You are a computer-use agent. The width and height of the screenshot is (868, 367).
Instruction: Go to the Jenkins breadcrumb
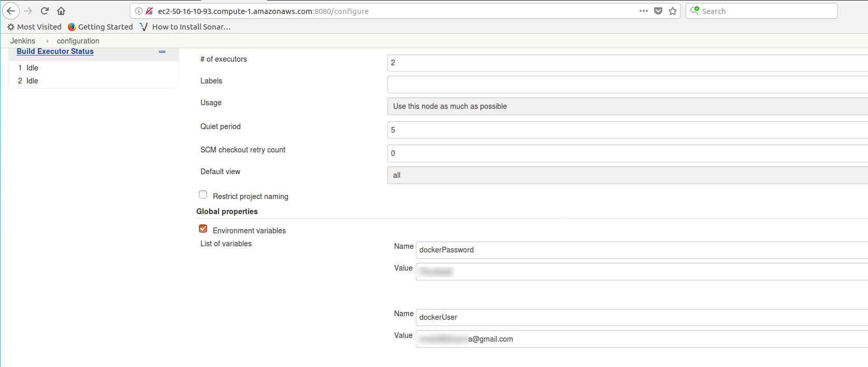[x=23, y=41]
